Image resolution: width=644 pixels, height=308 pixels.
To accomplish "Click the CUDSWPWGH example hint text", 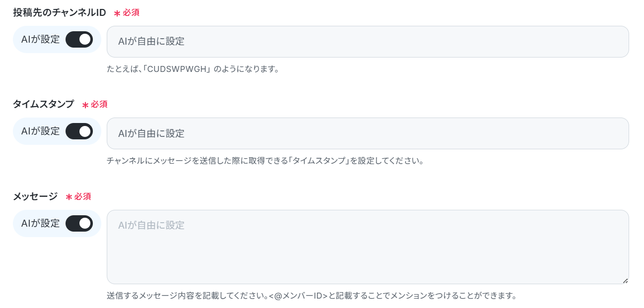I will (193, 69).
